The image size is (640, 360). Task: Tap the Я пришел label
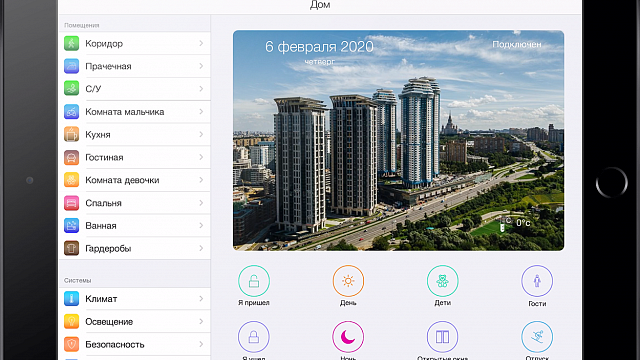click(254, 303)
